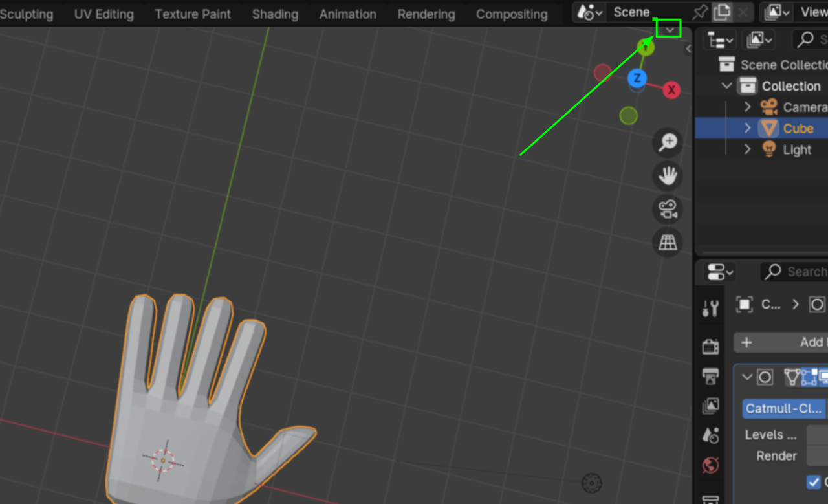Collapse the Subdivision modifier panel
Image resolution: width=828 pixels, height=504 pixels.
point(747,377)
